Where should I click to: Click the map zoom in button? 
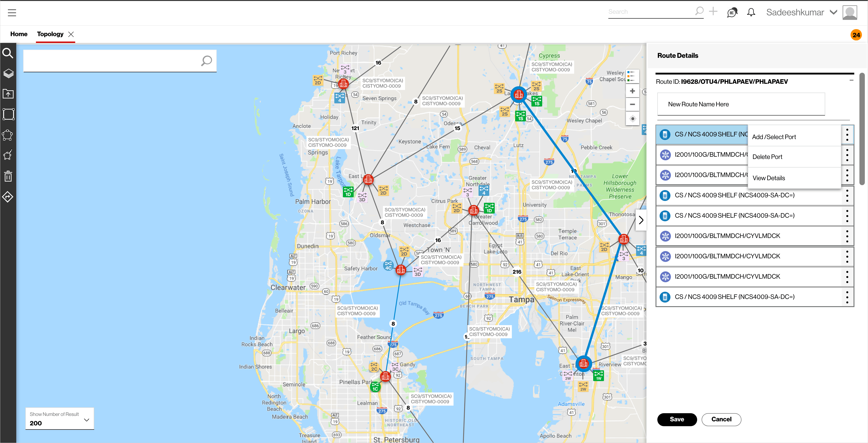632,91
